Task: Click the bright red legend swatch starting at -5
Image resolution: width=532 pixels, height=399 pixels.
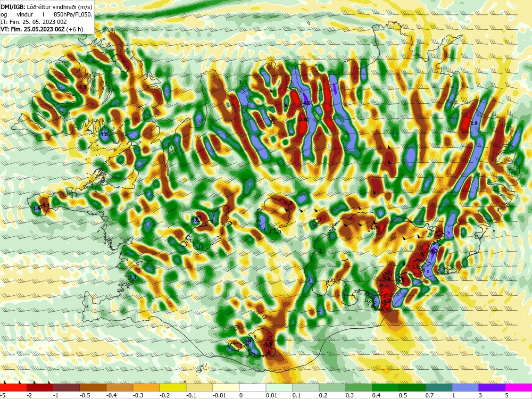Action: point(14,387)
